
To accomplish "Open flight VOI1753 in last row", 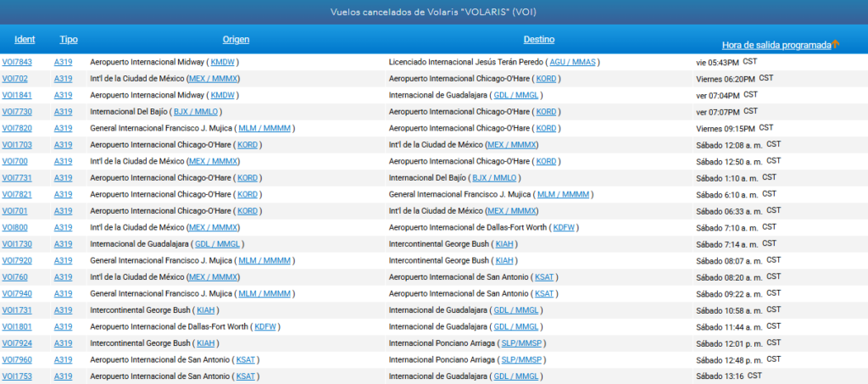I will point(17,376).
